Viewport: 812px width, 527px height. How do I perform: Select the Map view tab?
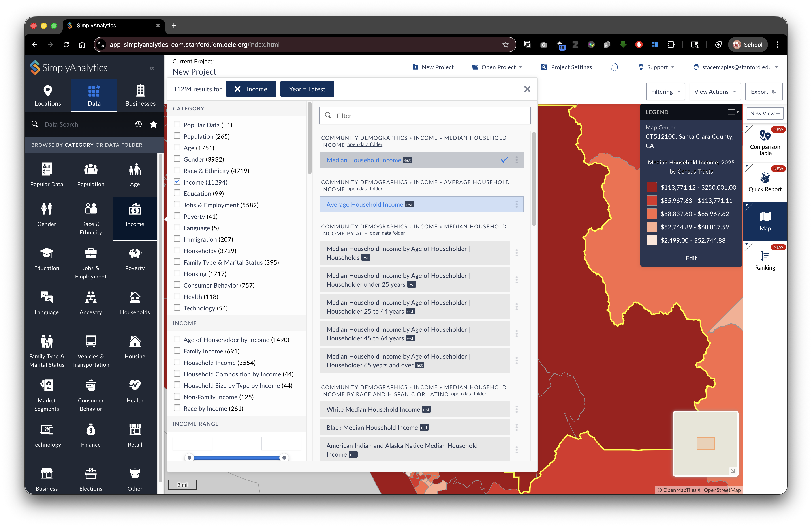point(765,221)
